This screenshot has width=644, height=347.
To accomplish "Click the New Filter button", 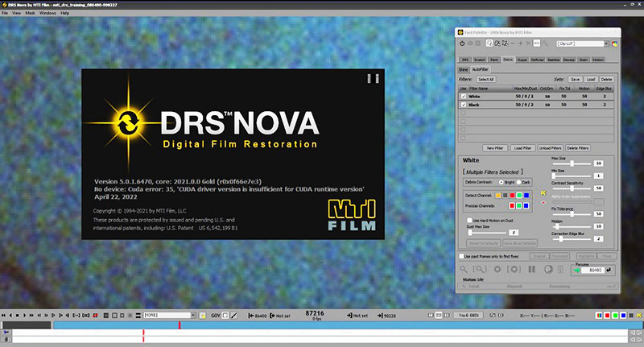I will tap(495, 148).
